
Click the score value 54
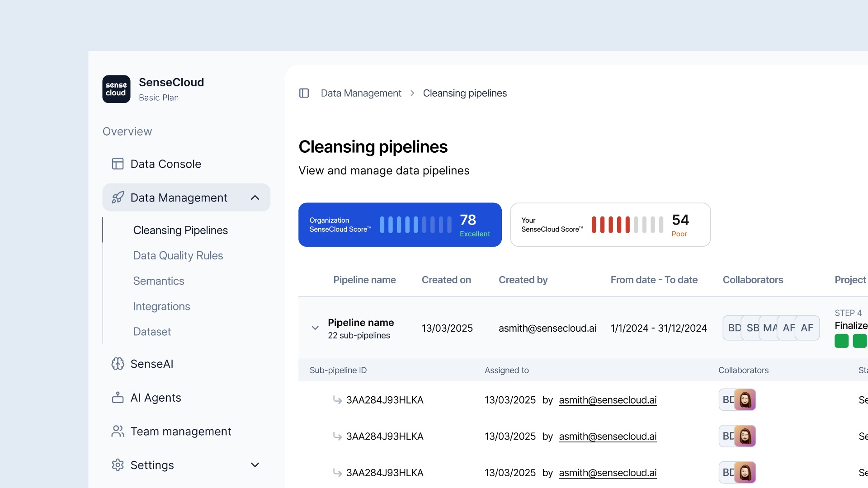(x=680, y=220)
